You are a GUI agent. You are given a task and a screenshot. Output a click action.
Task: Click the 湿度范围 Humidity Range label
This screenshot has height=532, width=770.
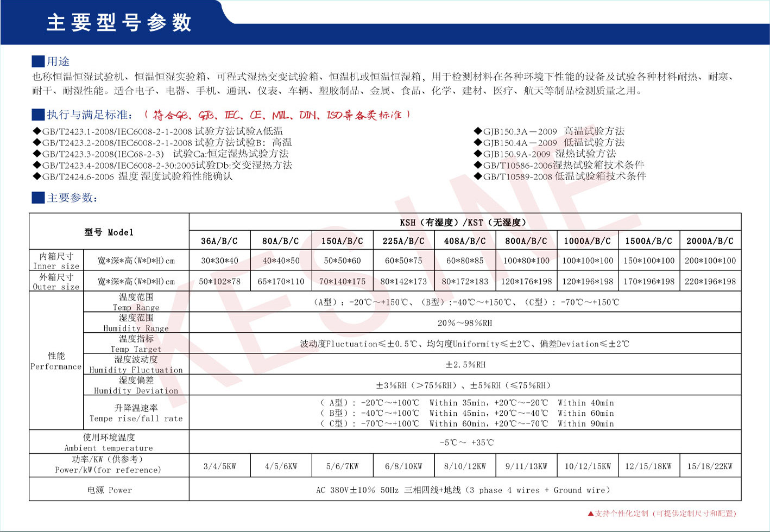(136, 323)
